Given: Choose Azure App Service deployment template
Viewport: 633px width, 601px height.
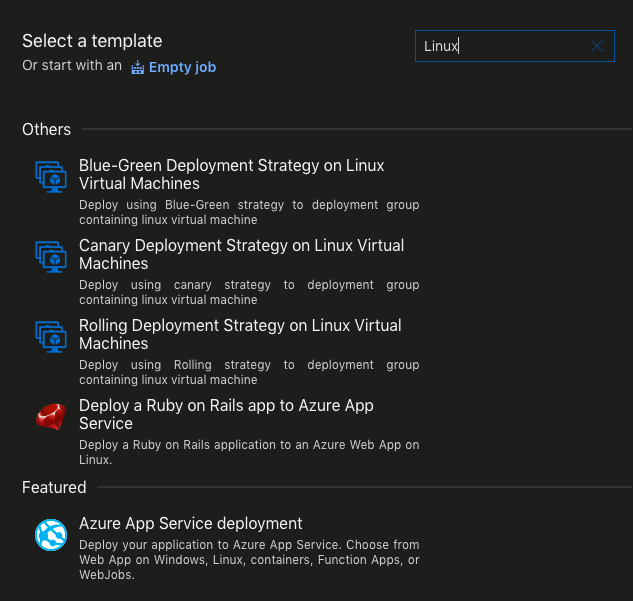Looking at the screenshot, I should tap(191, 524).
